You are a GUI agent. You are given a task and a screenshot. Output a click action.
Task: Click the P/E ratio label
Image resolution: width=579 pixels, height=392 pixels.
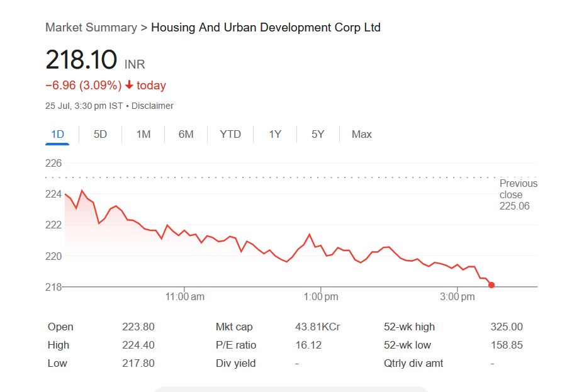coord(236,345)
